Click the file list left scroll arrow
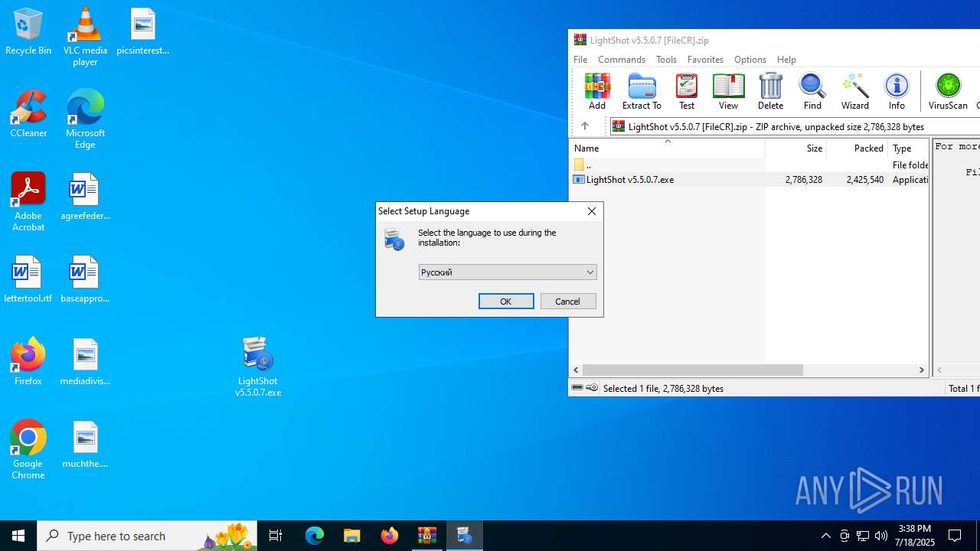The image size is (980, 551). 576,370
